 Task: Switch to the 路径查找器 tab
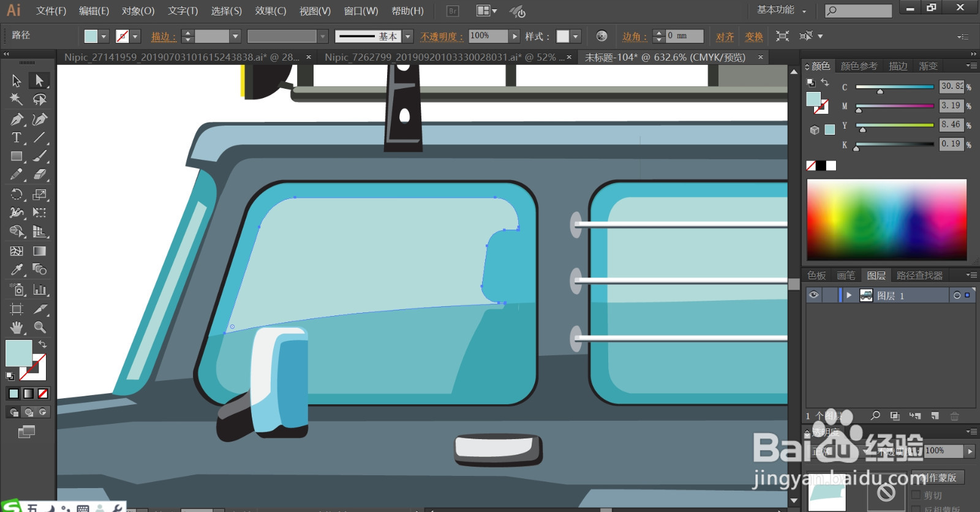tap(919, 276)
